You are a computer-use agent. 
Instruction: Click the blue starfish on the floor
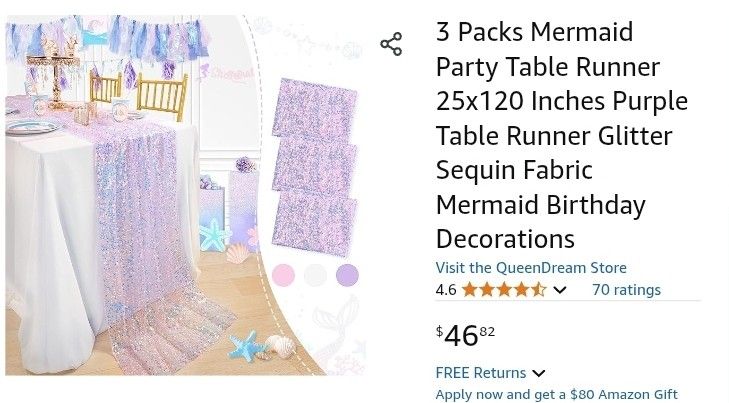click(246, 346)
